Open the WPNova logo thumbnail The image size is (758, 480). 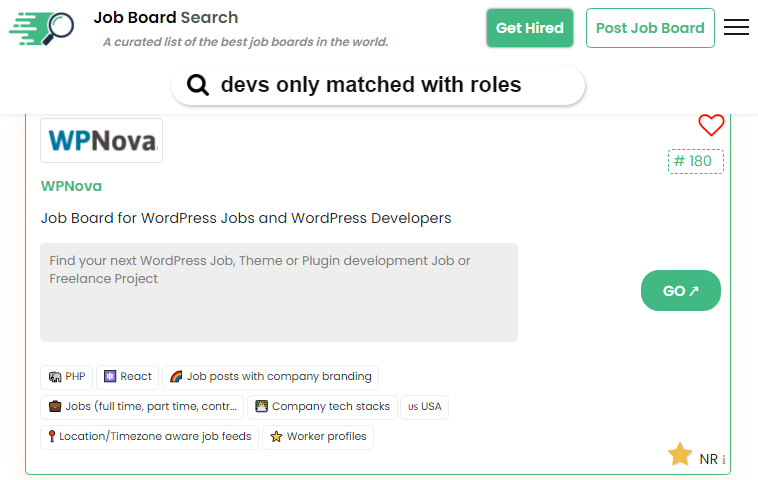(x=101, y=141)
